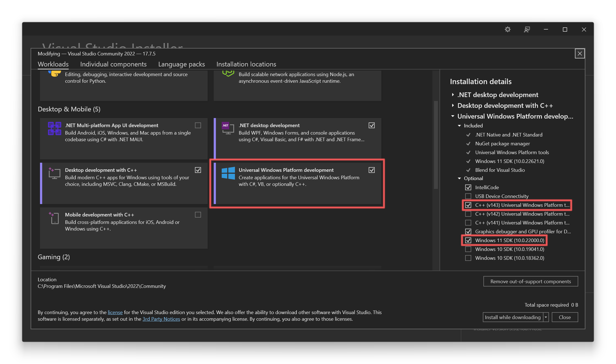616x364 pixels.
Task: Switch to the Language packs tab
Action: 181,64
